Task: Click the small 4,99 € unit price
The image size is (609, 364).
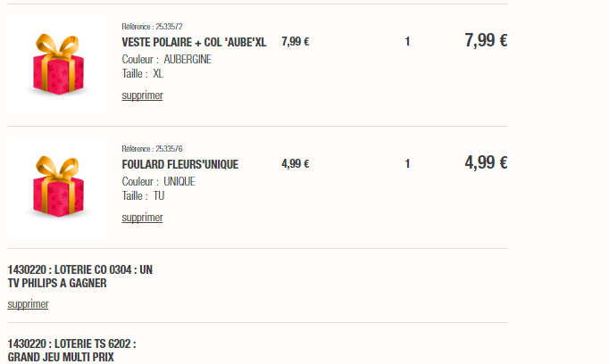Action: (x=295, y=164)
